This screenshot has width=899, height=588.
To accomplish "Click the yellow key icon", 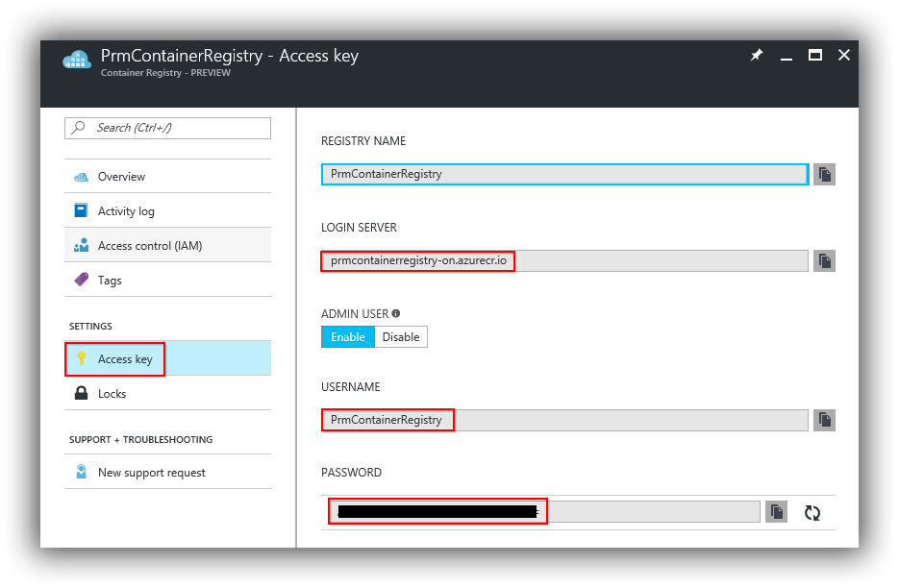I will pos(82,358).
